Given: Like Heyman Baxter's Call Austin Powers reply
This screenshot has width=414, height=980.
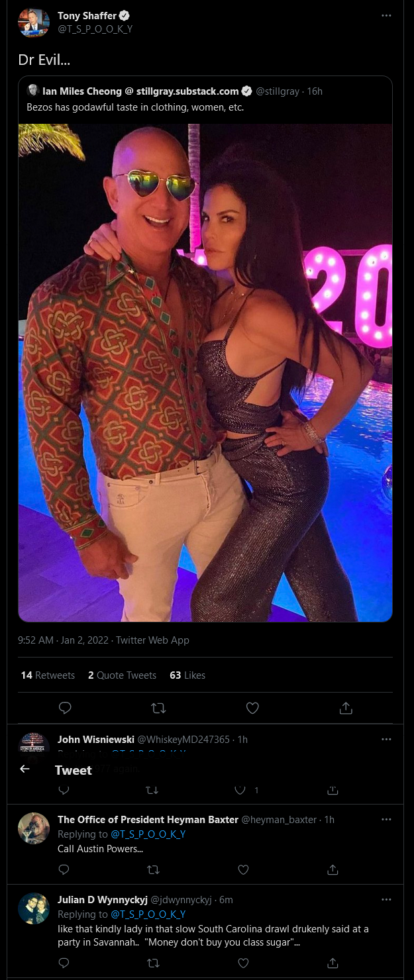Looking at the screenshot, I should pyautogui.click(x=243, y=869).
